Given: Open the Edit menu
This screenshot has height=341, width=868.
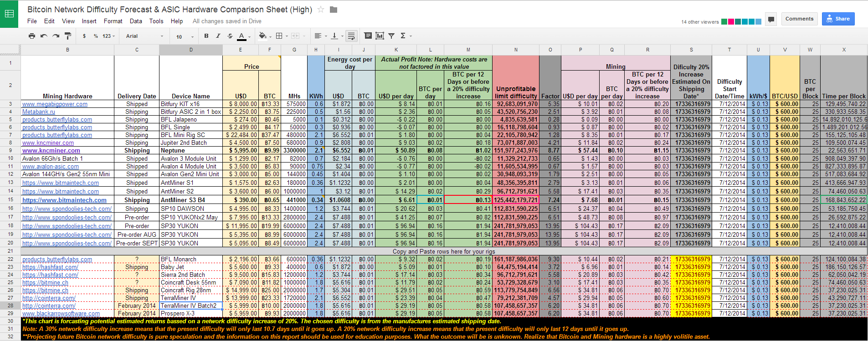Looking at the screenshot, I should [49, 21].
